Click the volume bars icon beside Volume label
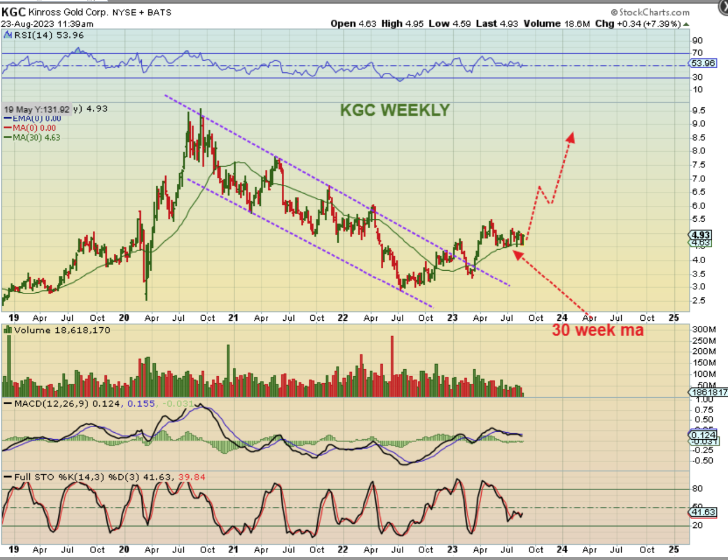 [x=8, y=330]
